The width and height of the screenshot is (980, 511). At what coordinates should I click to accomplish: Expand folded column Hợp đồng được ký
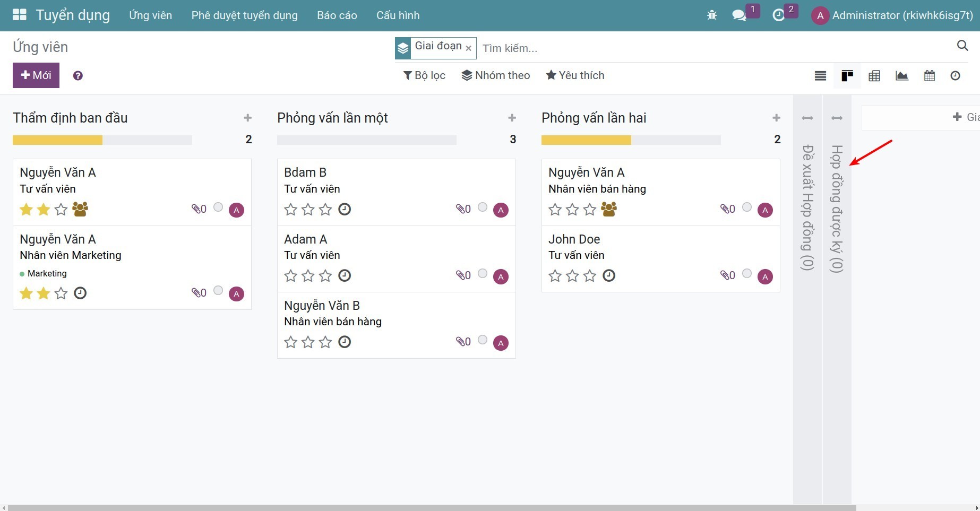pos(837,207)
